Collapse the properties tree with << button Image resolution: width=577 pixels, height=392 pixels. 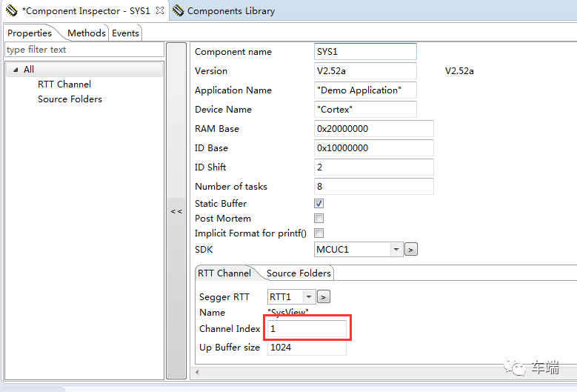click(x=176, y=211)
